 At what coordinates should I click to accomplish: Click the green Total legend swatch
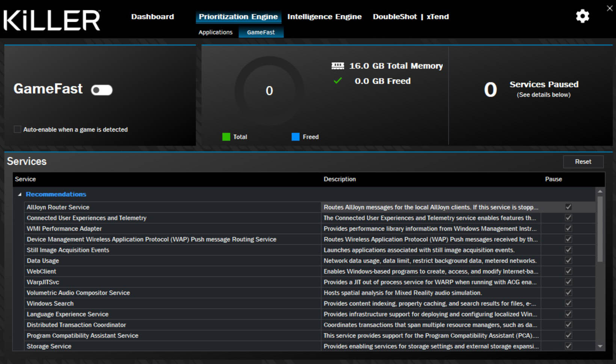pyautogui.click(x=226, y=137)
